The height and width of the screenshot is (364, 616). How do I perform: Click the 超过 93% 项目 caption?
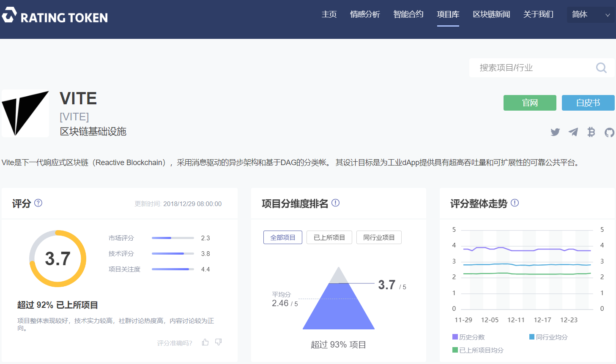(339, 345)
